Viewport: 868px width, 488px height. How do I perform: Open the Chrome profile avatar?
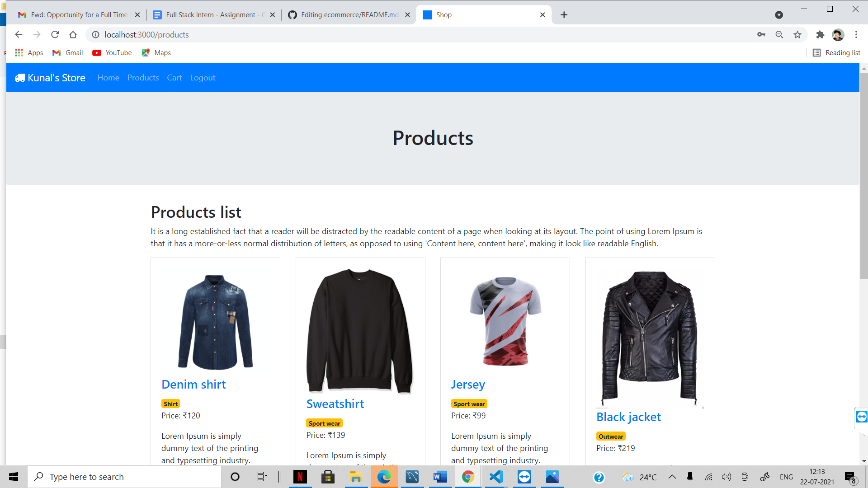(838, 34)
